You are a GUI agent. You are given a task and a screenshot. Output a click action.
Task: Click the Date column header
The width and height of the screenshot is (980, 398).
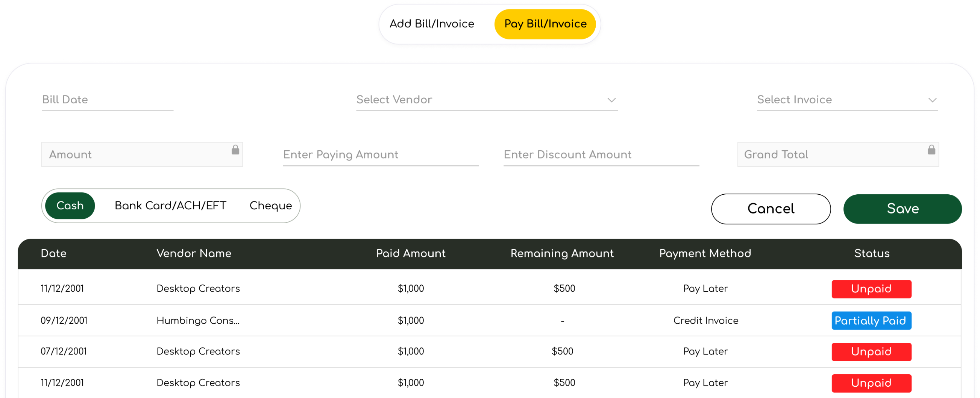pyautogui.click(x=54, y=254)
